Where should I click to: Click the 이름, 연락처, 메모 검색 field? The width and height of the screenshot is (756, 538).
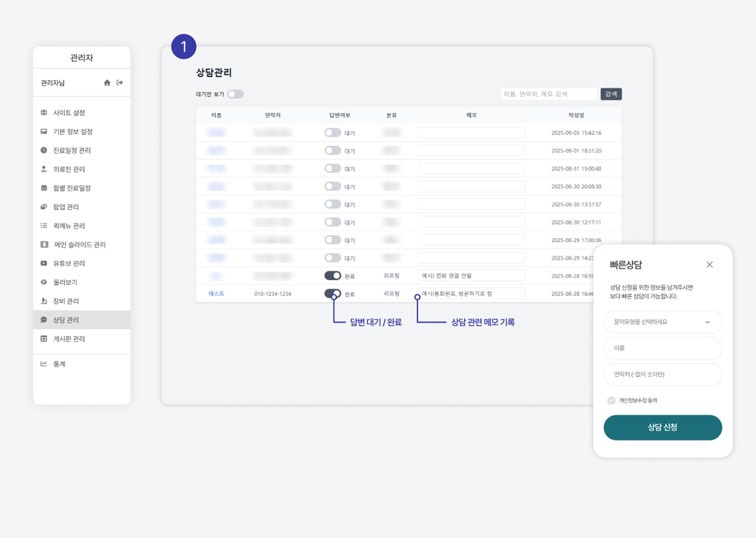[x=549, y=94]
